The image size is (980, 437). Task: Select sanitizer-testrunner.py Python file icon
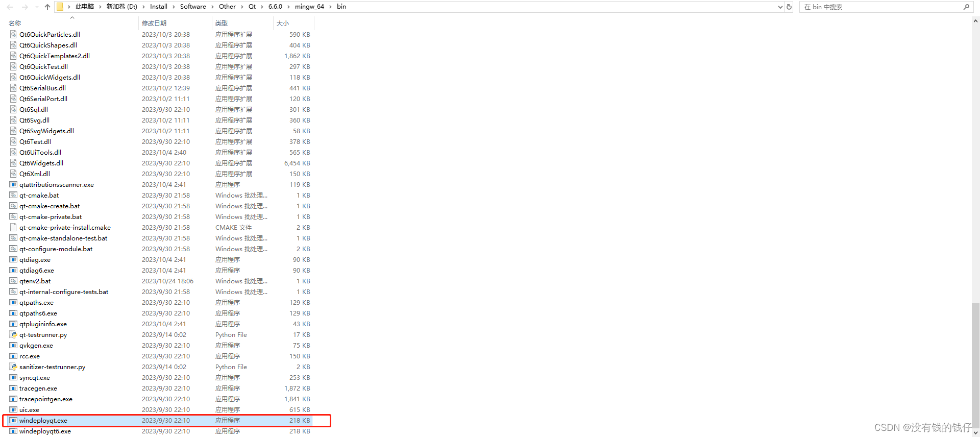13,367
